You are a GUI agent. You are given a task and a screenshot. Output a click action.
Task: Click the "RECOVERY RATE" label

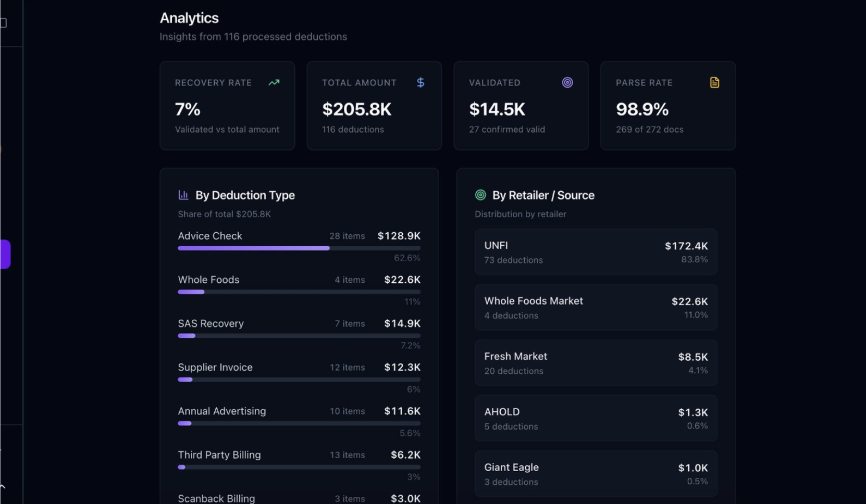213,83
